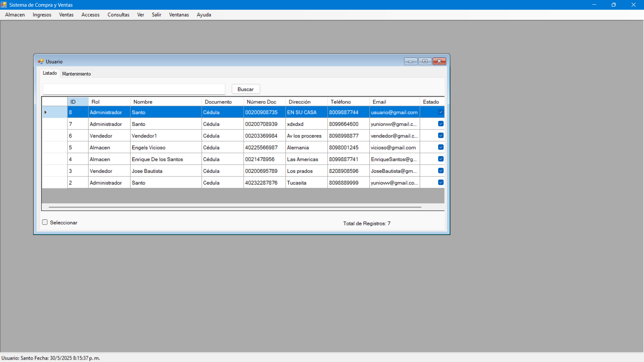The image size is (644, 362).
Task: Open the Ingresos menu
Action: click(42, 15)
